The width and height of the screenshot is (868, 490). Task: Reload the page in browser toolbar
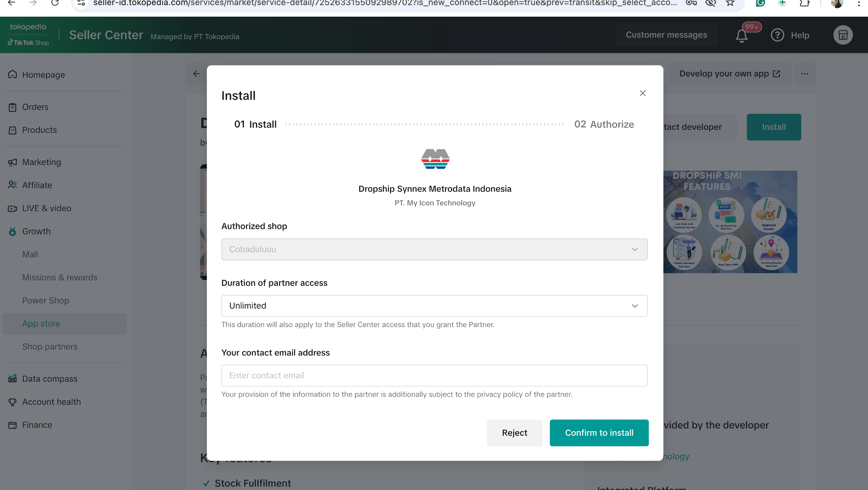tap(55, 3)
